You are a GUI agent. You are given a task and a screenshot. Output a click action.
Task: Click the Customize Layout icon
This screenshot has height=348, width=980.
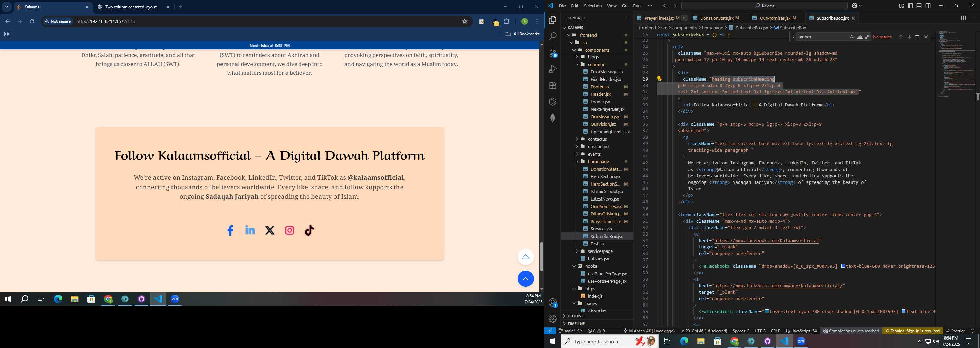coord(901,6)
